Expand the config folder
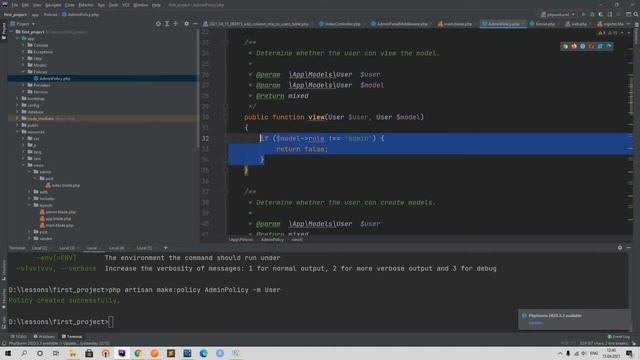Viewport: 640px width, 360px height. (18, 105)
